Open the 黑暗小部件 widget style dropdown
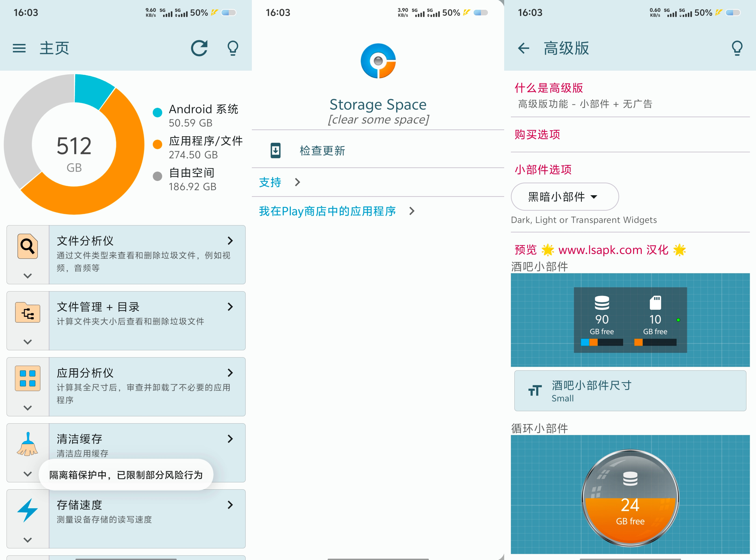 (x=564, y=197)
